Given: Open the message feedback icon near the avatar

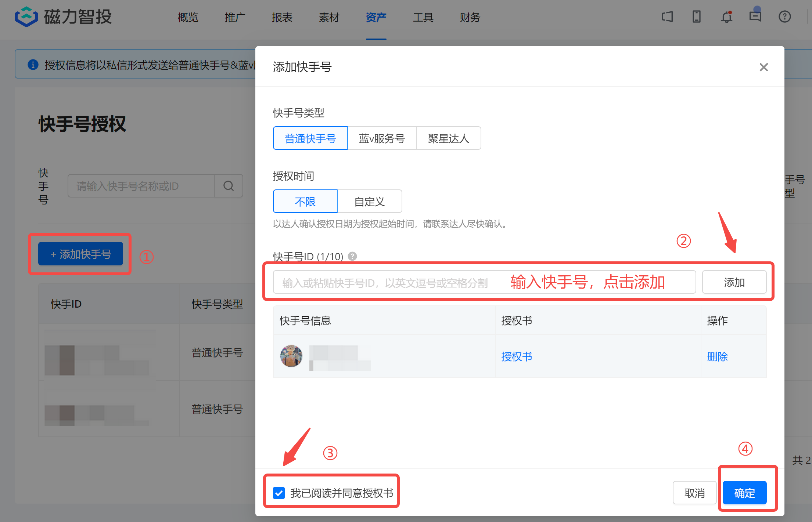Looking at the screenshot, I should (755, 17).
